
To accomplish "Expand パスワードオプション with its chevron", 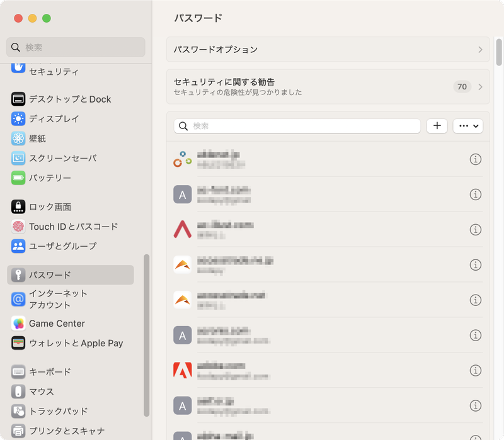I will tap(479, 49).
